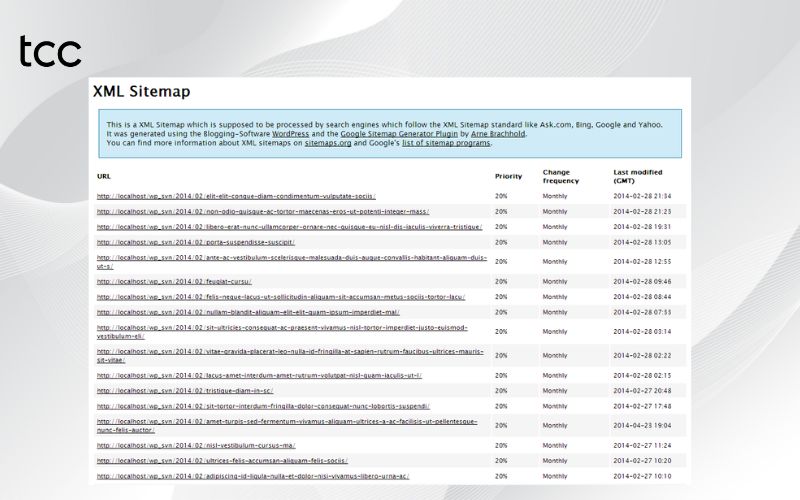
Task: Select the date 2014-02-27 20:48
Action: tap(642, 390)
